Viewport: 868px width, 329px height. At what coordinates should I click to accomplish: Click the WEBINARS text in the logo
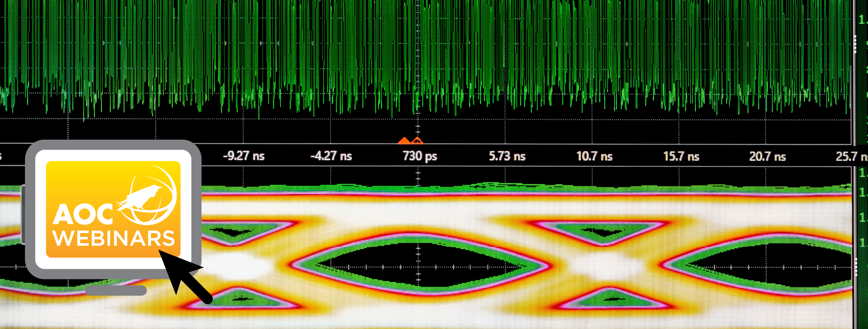coord(114,239)
